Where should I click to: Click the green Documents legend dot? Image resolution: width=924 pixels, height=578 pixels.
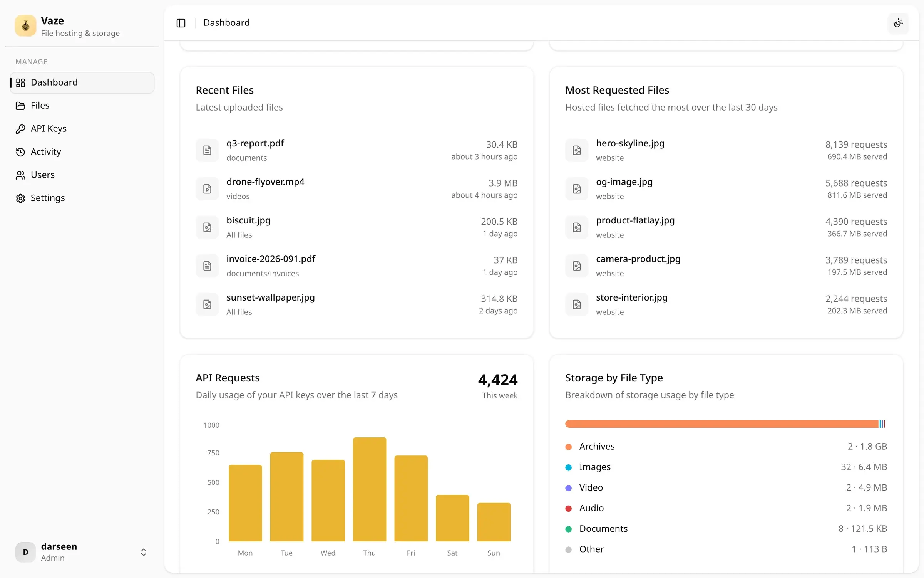tap(568, 529)
